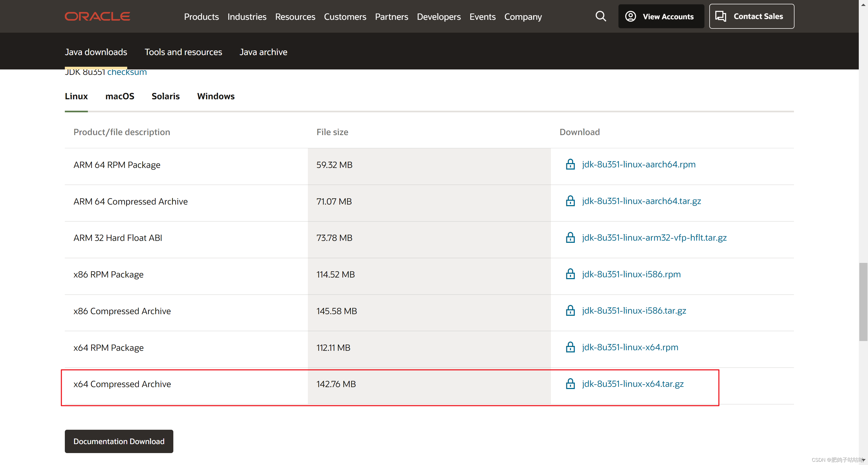868x465 pixels.
Task: Open the JDK 8u351 checksum link
Action: click(127, 72)
